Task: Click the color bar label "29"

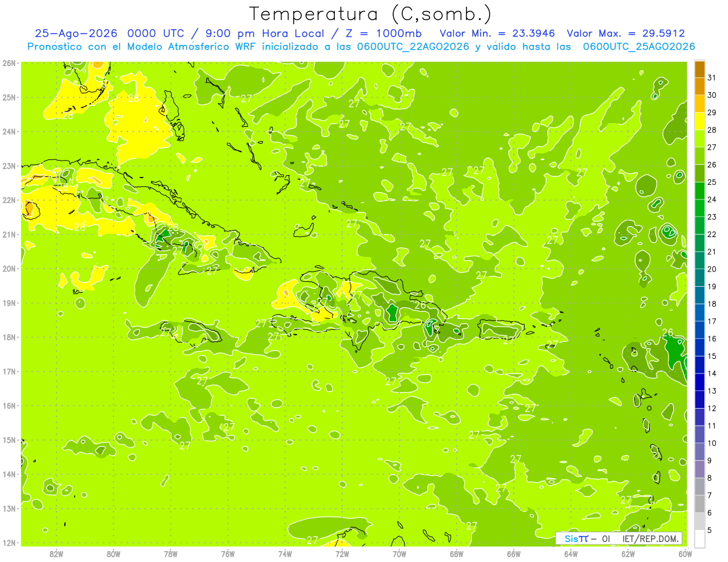Action: (x=712, y=113)
